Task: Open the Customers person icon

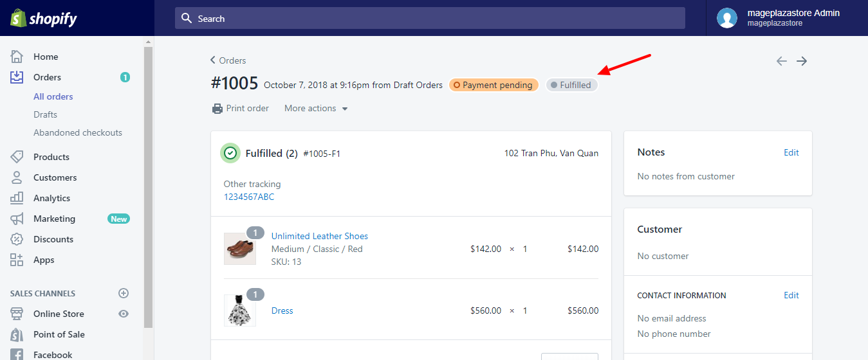Action: click(17, 177)
